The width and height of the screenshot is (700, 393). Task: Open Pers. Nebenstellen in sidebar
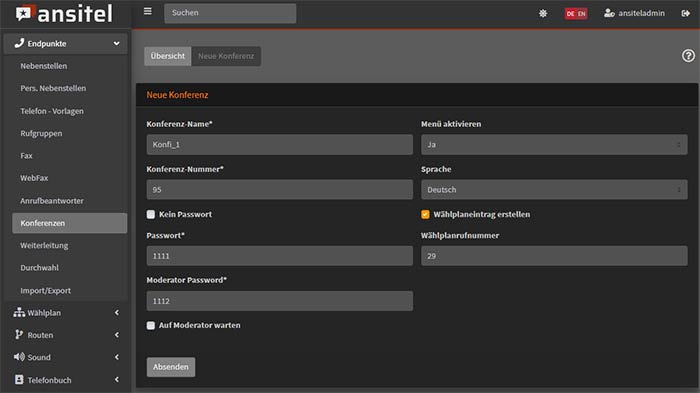tap(53, 88)
